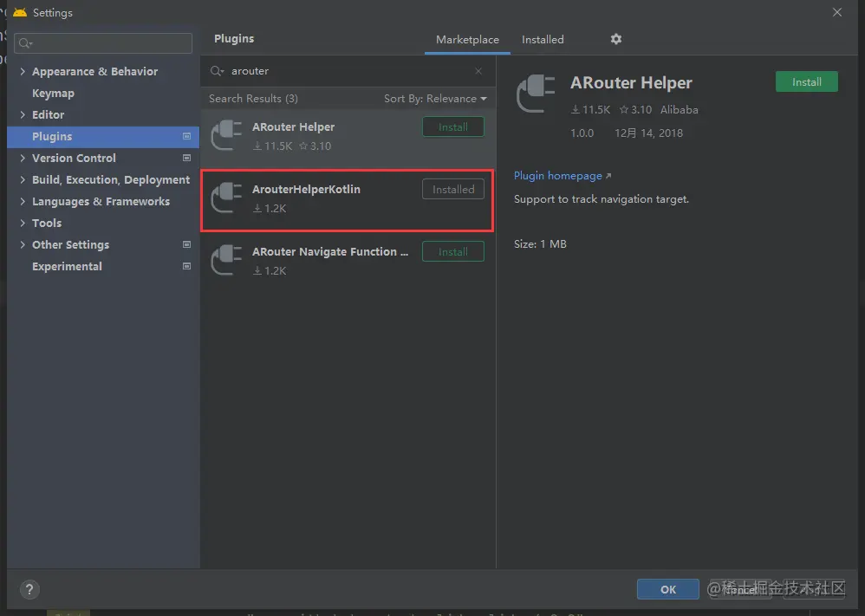Click project-level marker icon beside Other Settings

click(186, 244)
